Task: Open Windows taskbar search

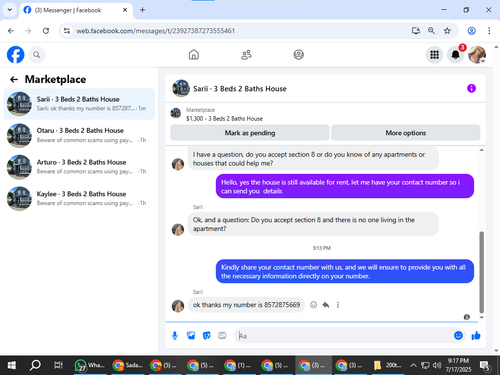Action: click(x=35, y=365)
